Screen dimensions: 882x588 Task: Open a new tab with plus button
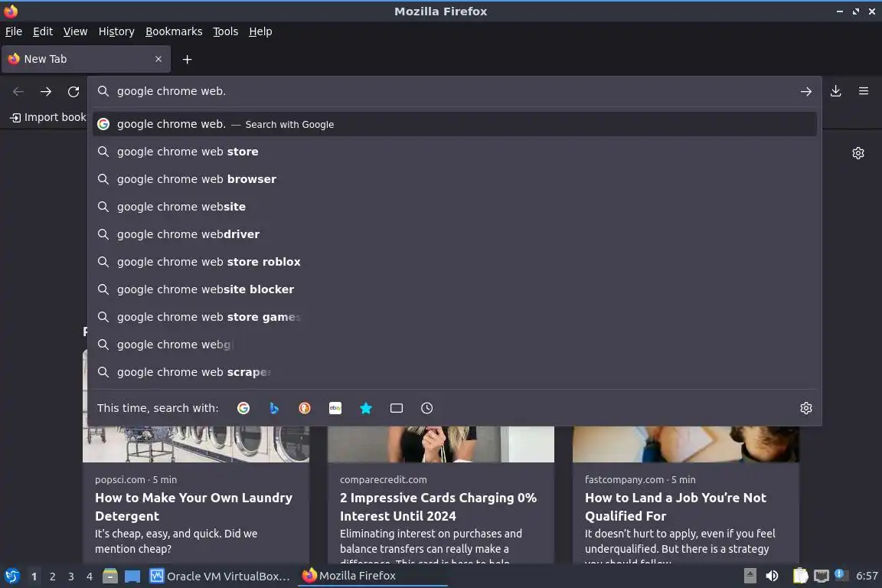188,59
